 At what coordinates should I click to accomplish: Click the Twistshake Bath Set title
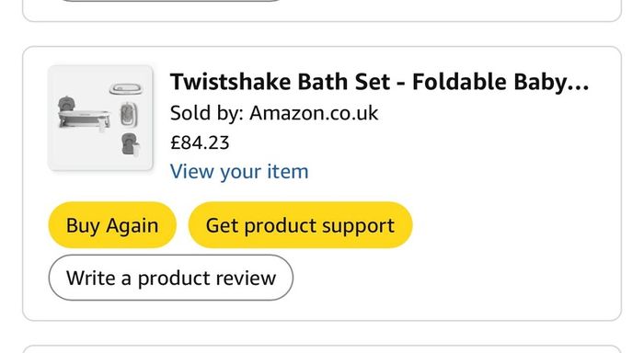pyautogui.click(x=379, y=82)
